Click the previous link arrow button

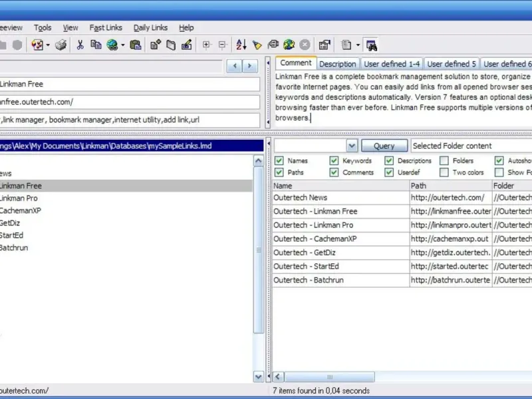pos(235,66)
